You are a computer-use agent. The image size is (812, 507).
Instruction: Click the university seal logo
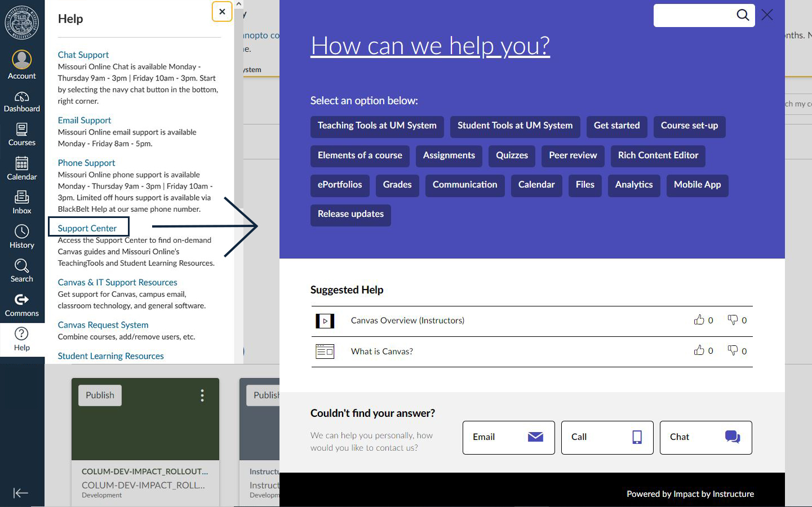point(22,23)
